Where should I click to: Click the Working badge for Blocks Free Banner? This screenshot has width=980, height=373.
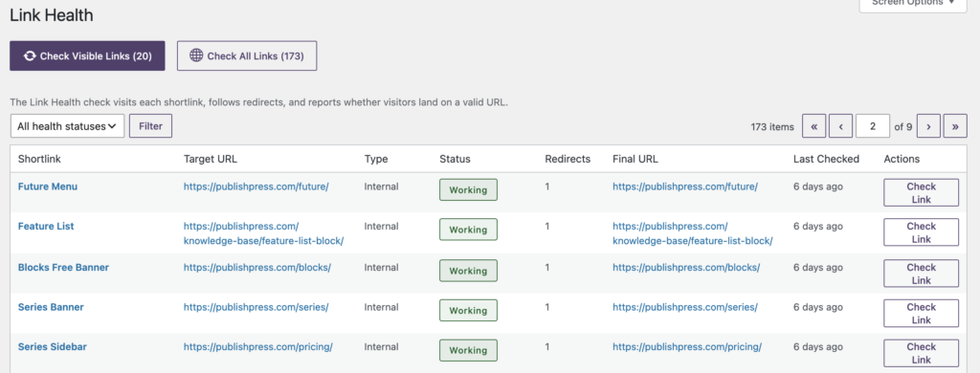point(468,271)
